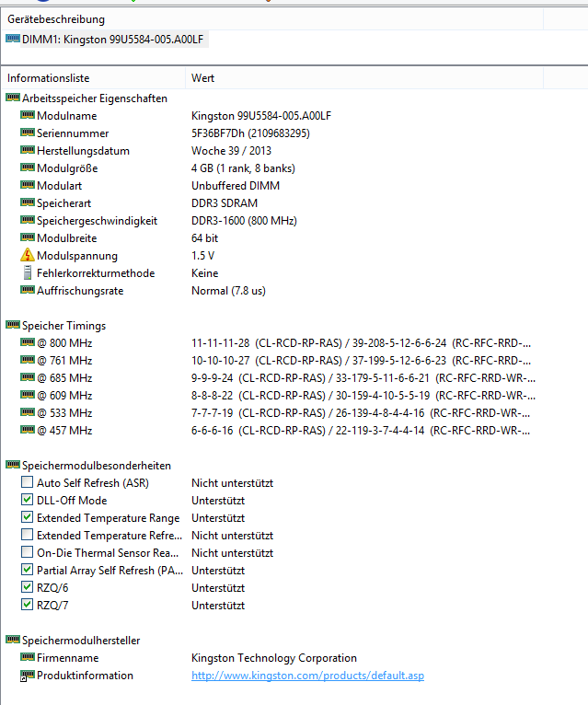Click the Auffrischungsrate row icon
Screen dimensions: 588x705
tap(28, 290)
